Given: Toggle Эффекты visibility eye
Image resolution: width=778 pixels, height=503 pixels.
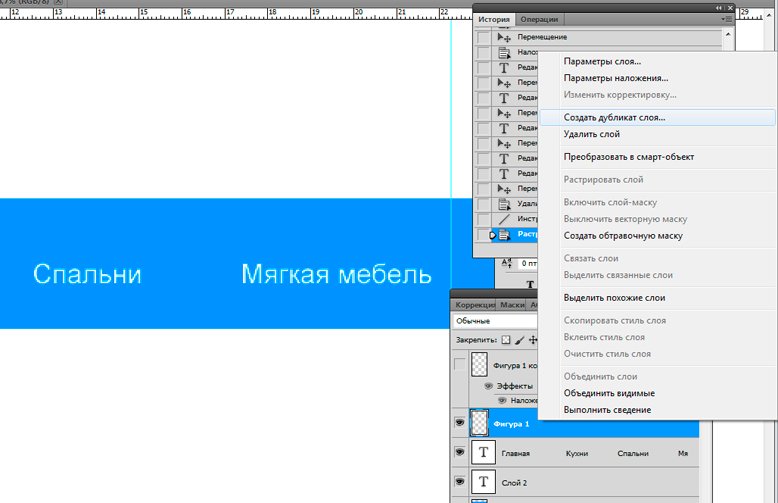Looking at the screenshot, I should 489,385.
